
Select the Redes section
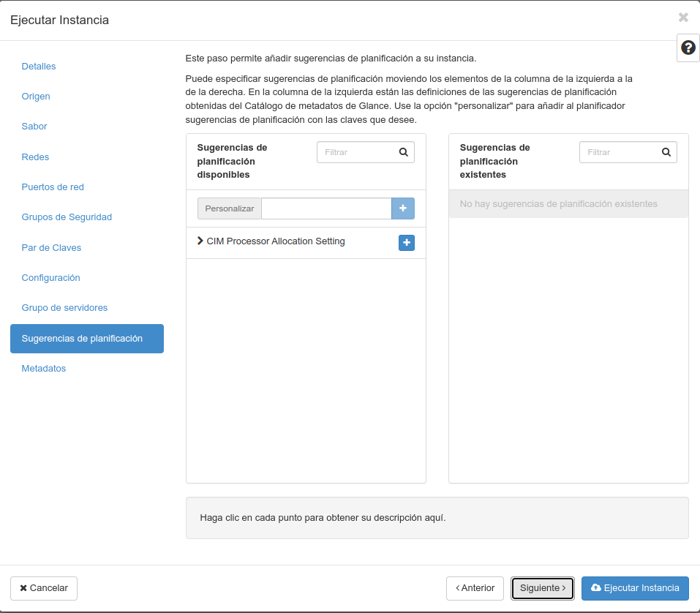pyautogui.click(x=35, y=157)
